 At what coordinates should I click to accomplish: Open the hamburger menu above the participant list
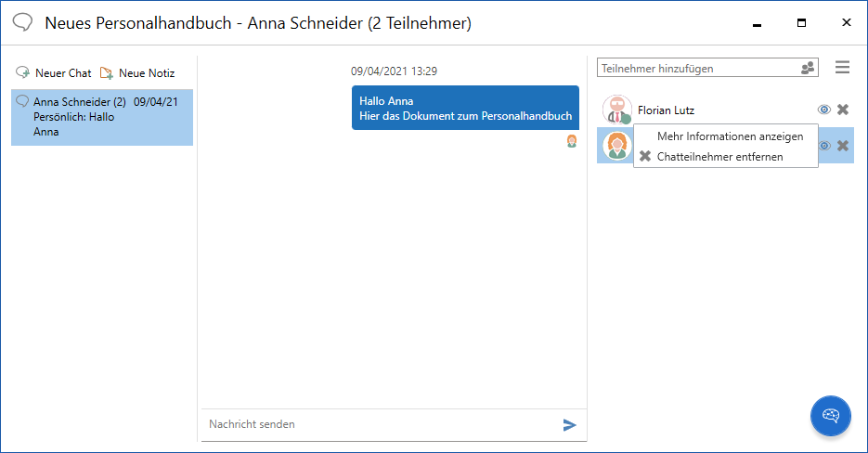click(x=842, y=68)
